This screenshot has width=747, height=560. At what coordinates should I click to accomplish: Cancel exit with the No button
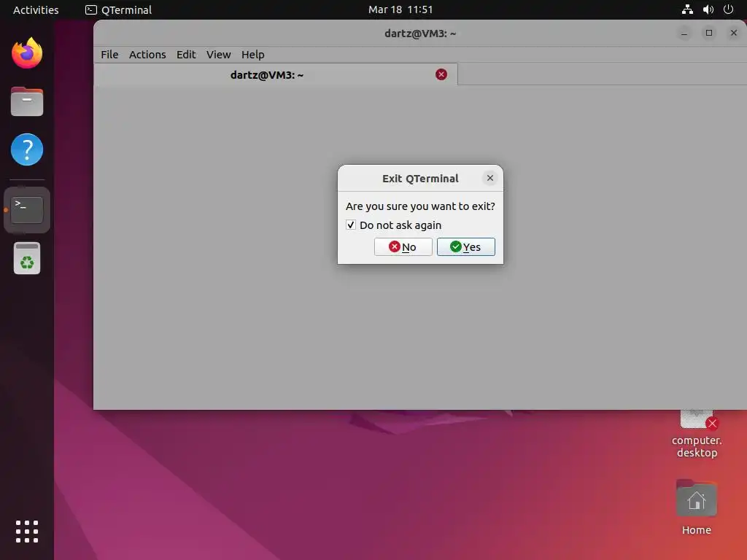click(403, 246)
